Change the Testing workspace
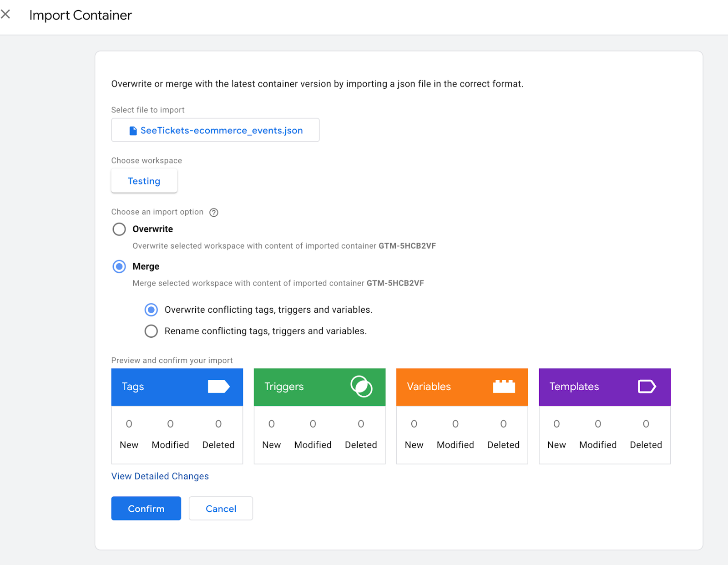The height and width of the screenshot is (565, 728). (x=144, y=181)
